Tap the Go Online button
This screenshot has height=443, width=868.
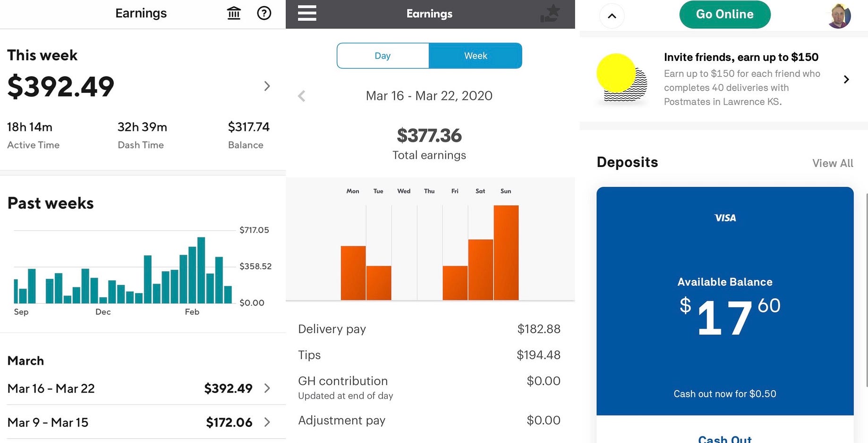(x=725, y=15)
